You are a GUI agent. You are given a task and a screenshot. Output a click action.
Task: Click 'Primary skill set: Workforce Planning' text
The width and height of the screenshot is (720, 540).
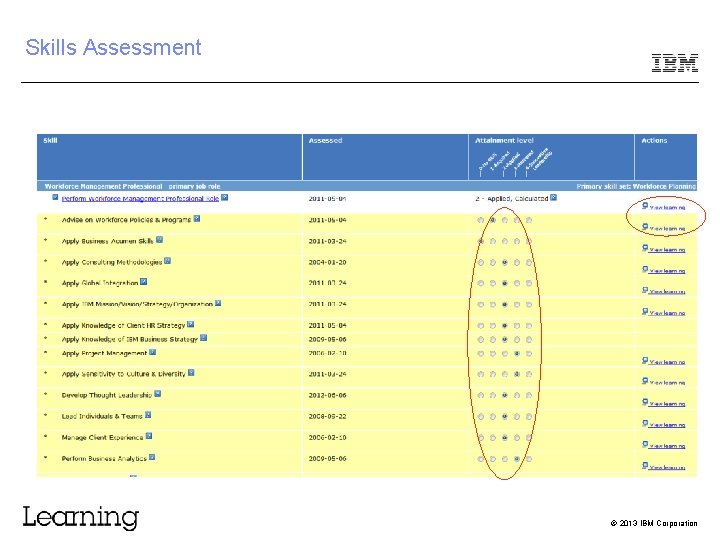click(x=636, y=186)
